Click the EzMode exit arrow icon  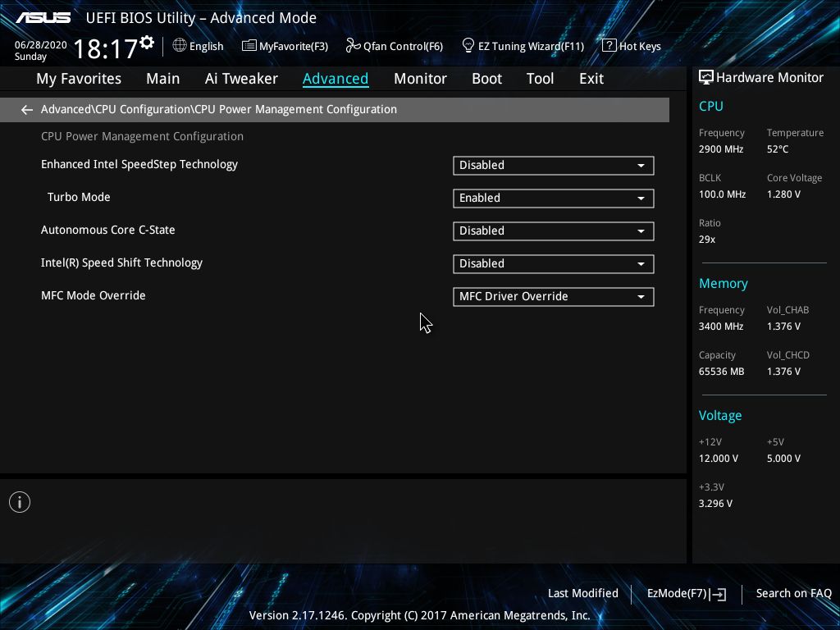coord(718,594)
